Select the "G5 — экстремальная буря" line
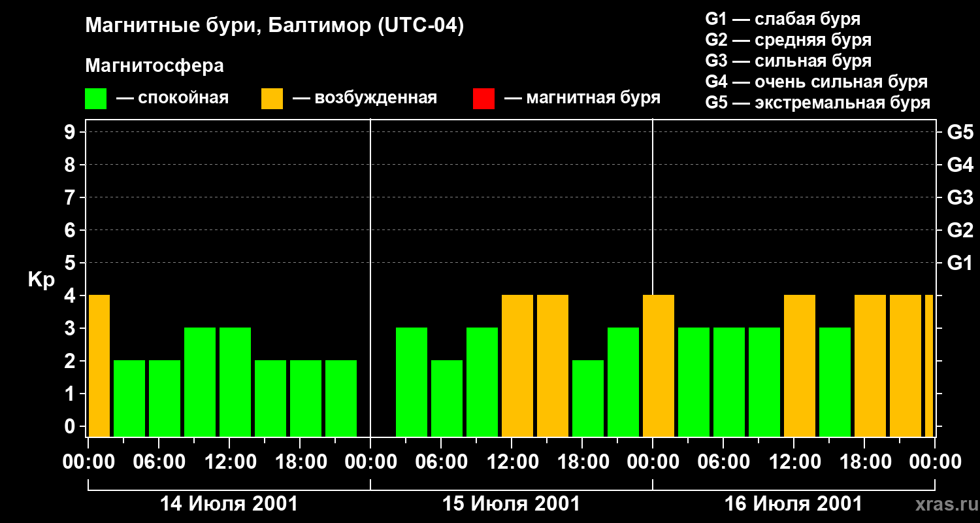 pyautogui.click(x=817, y=103)
